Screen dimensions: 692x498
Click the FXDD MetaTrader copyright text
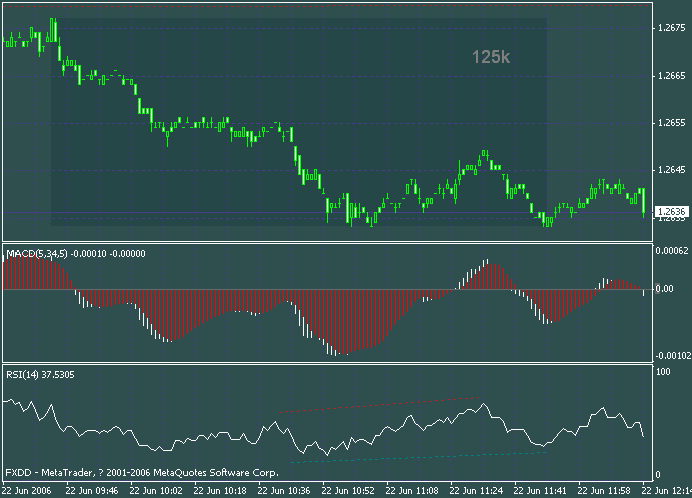[x=118, y=472]
